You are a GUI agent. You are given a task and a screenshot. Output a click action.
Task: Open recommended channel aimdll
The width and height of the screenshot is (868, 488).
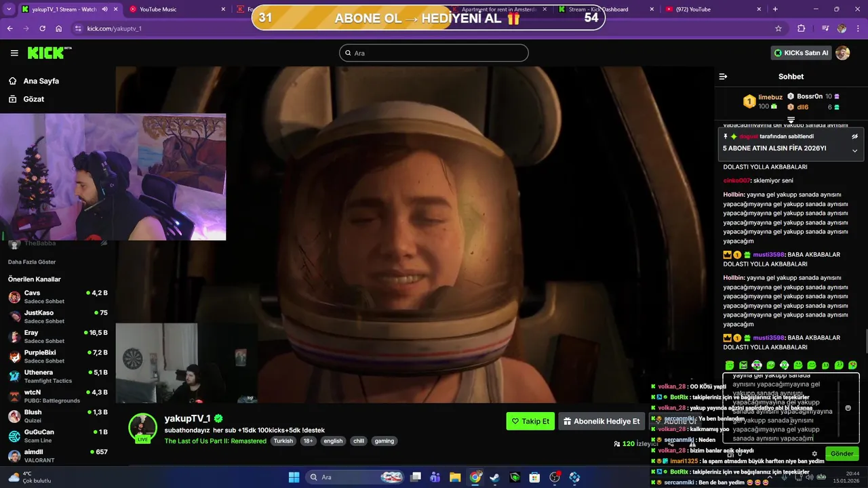point(58,455)
